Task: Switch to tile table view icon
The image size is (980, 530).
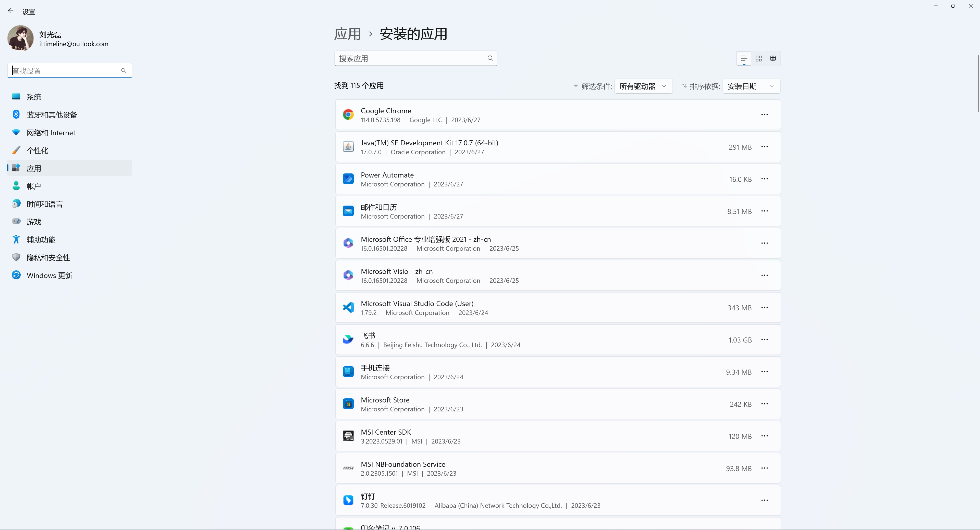Action: 773,59
